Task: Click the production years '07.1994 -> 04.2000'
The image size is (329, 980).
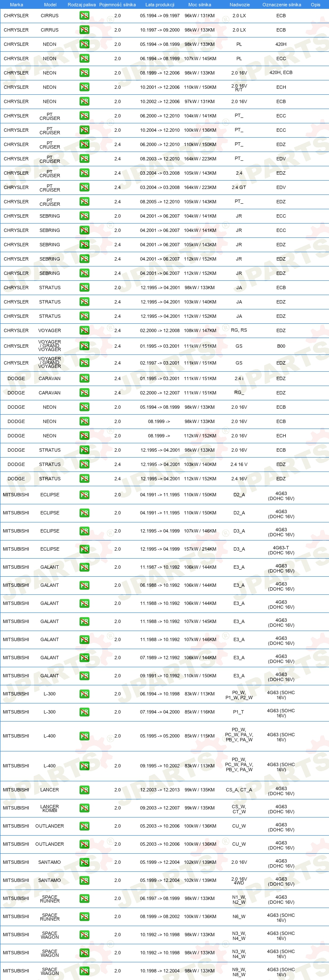Action: point(160,712)
